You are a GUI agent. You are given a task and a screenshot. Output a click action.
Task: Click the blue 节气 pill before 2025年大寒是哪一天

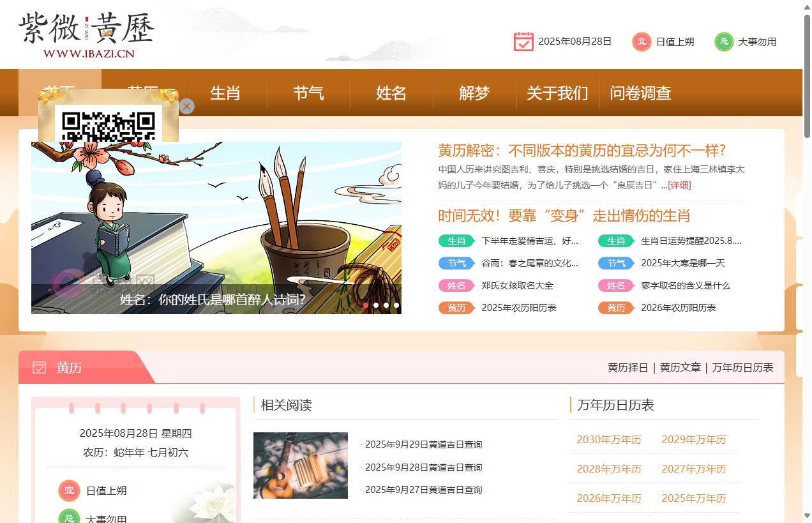(615, 263)
